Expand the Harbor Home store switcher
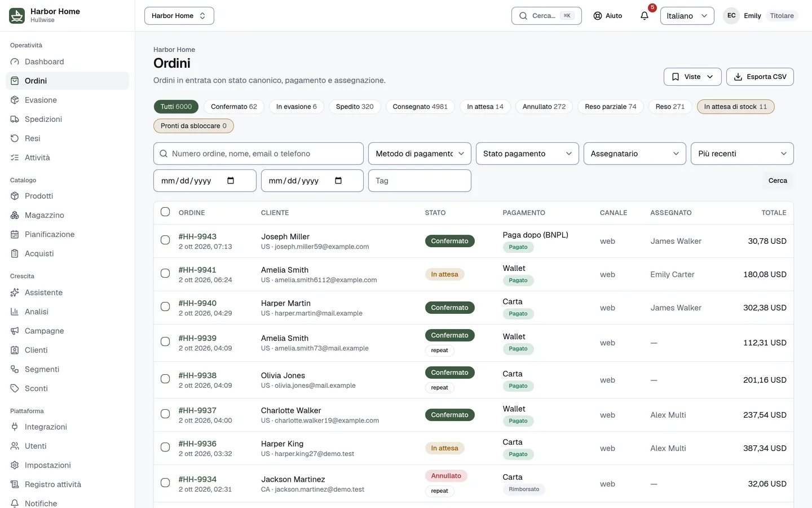812x508 pixels. [x=179, y=16]
